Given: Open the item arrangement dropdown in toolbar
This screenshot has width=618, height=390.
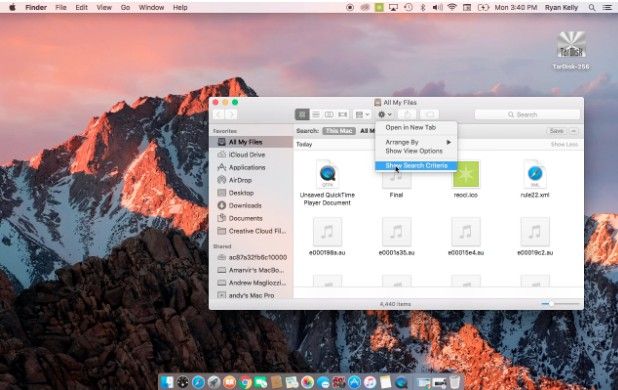Looking at the screenshot, I should coord(363,115).
